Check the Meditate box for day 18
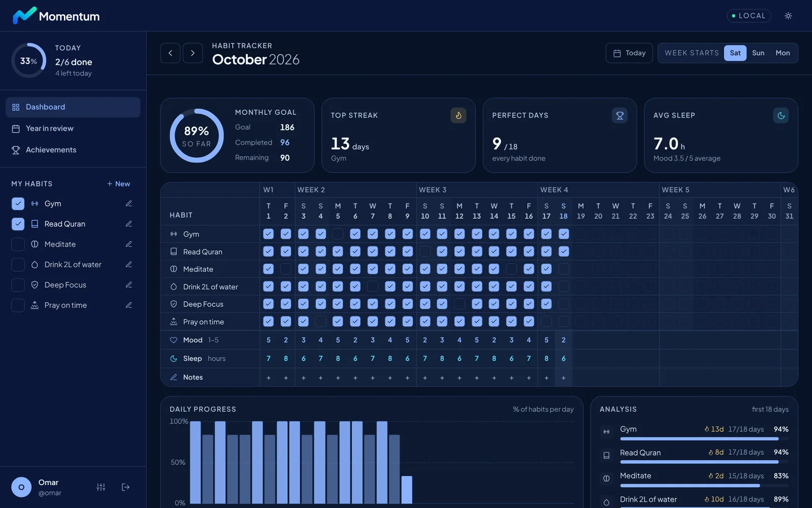Image resolution: width=812 pixels, height=508 pixels. [x=563, y=269]
